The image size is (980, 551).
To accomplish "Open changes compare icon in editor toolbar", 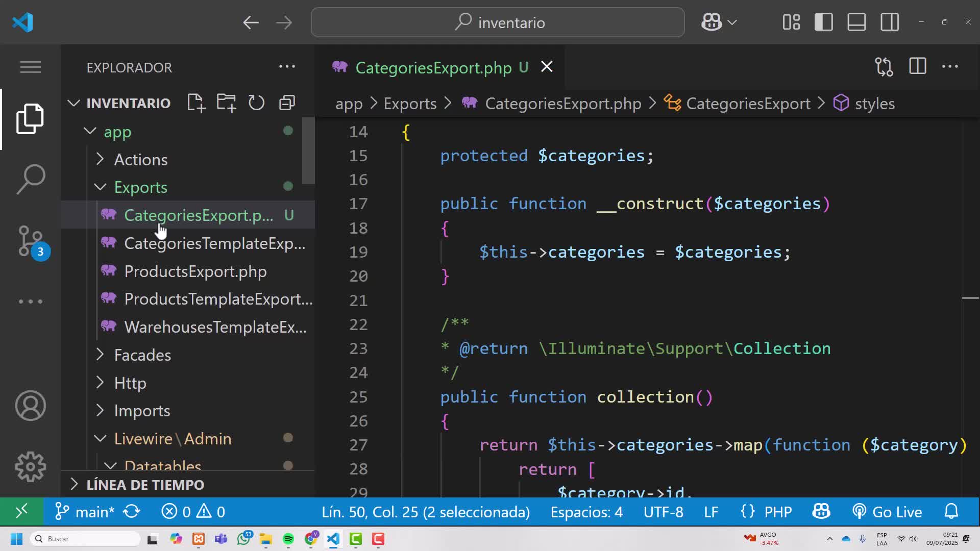I will pyautogui.click(x=884, y=67).
